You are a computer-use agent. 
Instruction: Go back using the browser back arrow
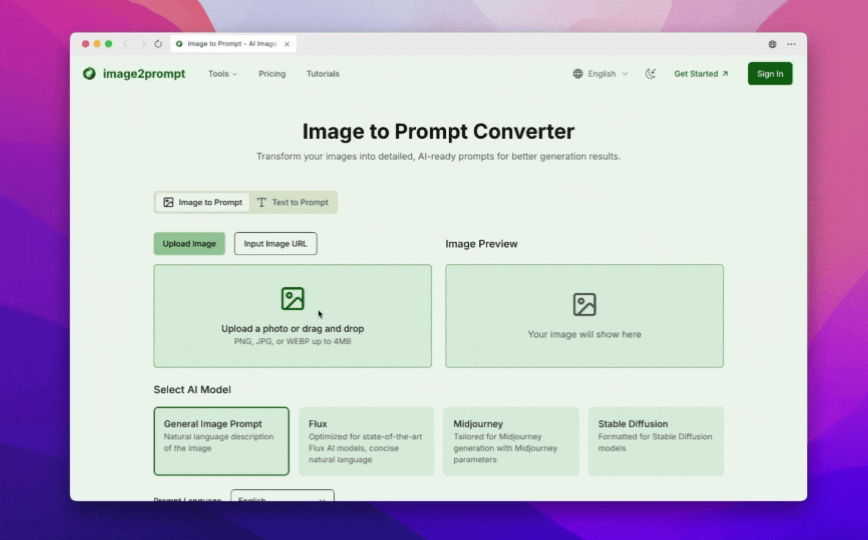coord(125,44)
